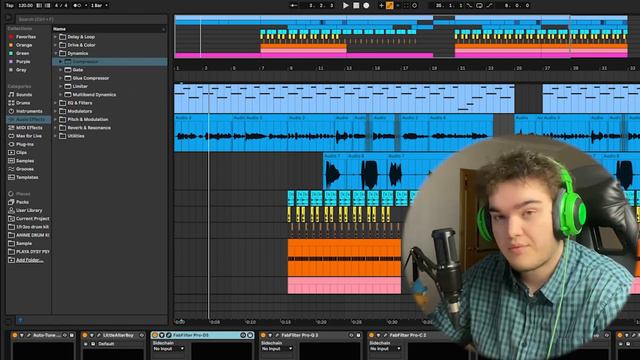Select the Multiband Dynamics device
This screenshot has height=360, width=640.
(x=94, y=95)
